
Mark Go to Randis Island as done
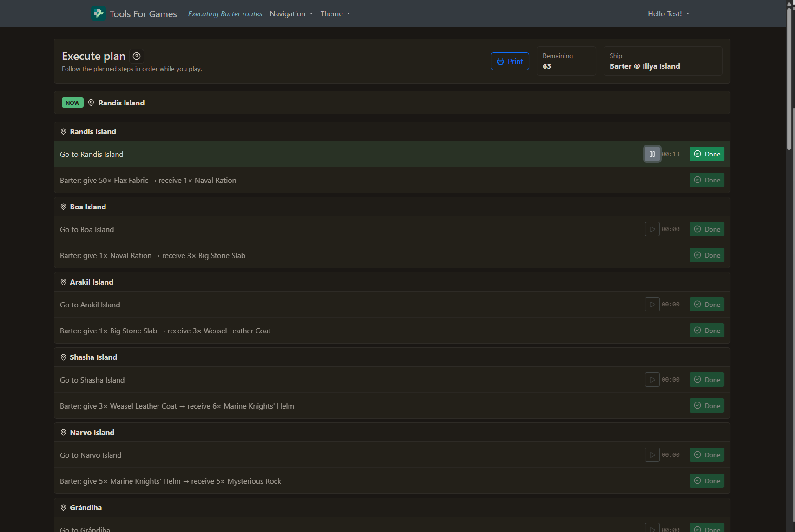pyautogui.click(x=707, y=154)
